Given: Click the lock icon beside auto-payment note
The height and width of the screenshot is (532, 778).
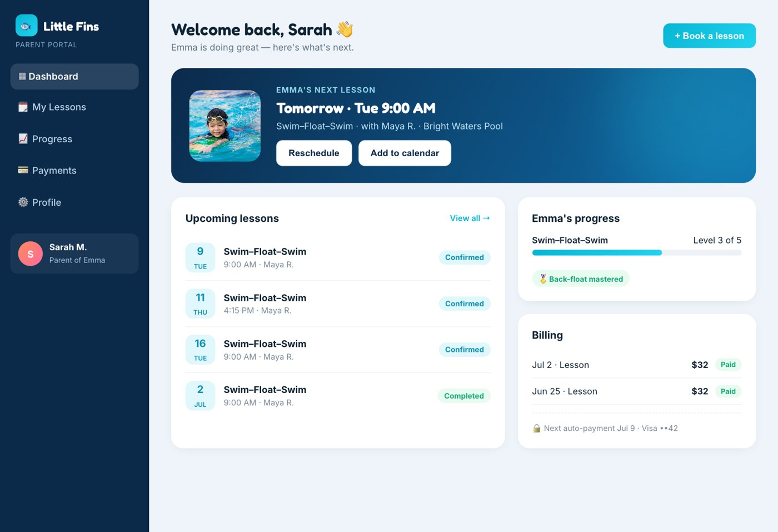Looking at the screenshot, I should coord(537,428).
